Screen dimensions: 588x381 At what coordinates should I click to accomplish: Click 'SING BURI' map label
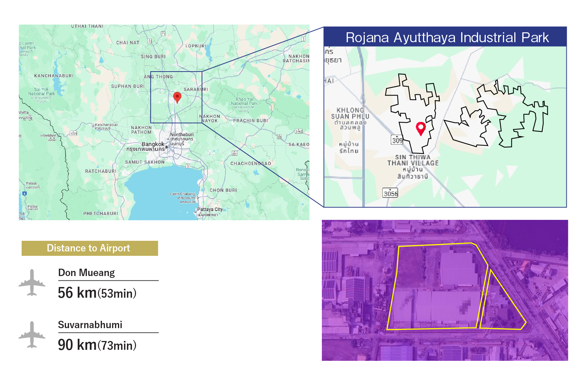click(x=153, y=57)
